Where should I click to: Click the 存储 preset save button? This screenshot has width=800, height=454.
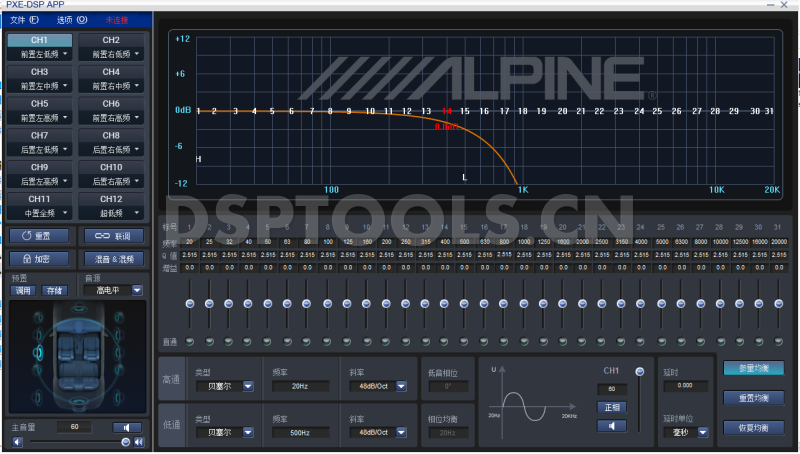(x=54, y=291)
